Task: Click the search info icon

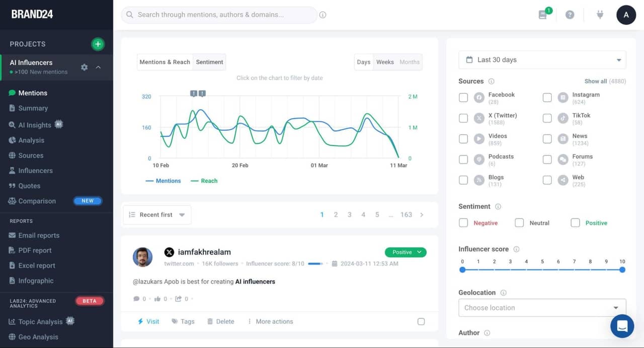Action: (323, 15)
